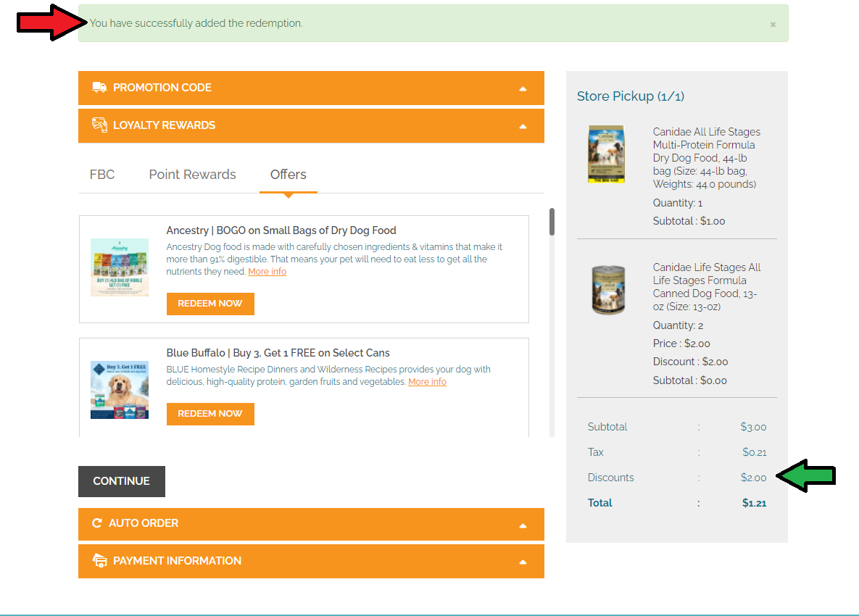
Task: Expand the Promotion Code section arrow
Action: tap(523, 88)
